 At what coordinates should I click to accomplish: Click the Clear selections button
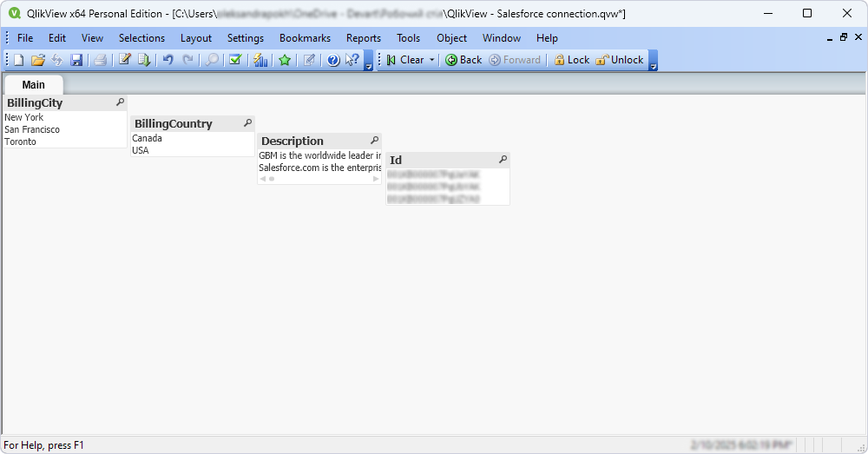(405, 60)
